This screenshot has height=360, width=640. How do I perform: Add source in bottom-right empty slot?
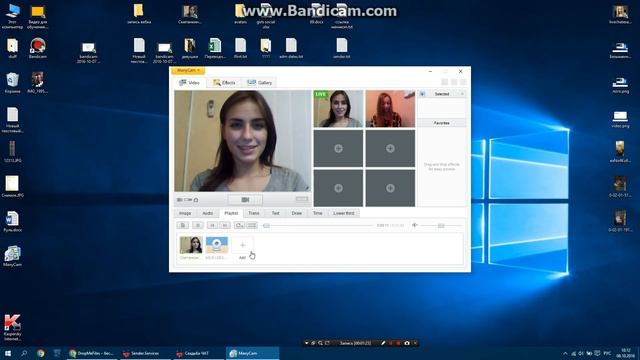(x=390, y=188)
